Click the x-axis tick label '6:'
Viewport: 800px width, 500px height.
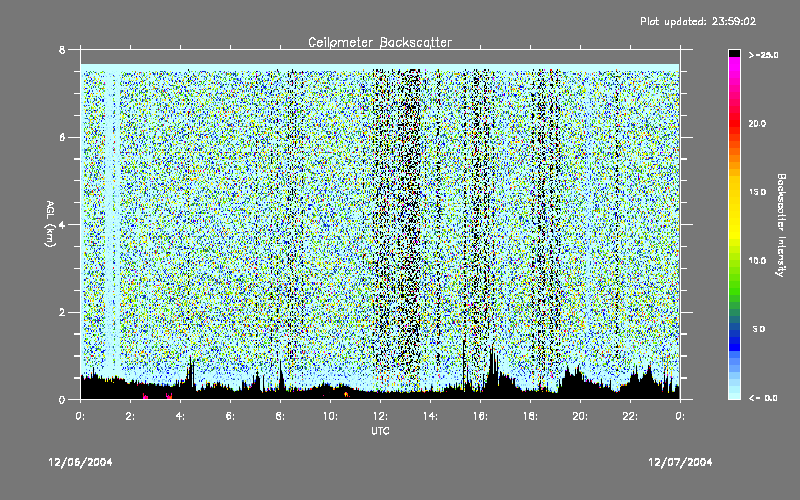(x=230, y=416)
